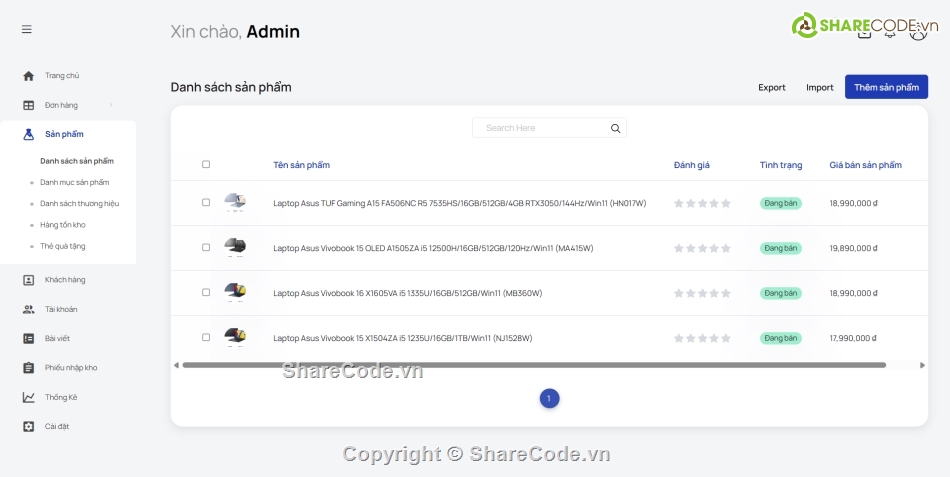Open the Thẻ quà tặng submenu item
The width and height of the screenshot is (950, 477).
tap(62, 246)
